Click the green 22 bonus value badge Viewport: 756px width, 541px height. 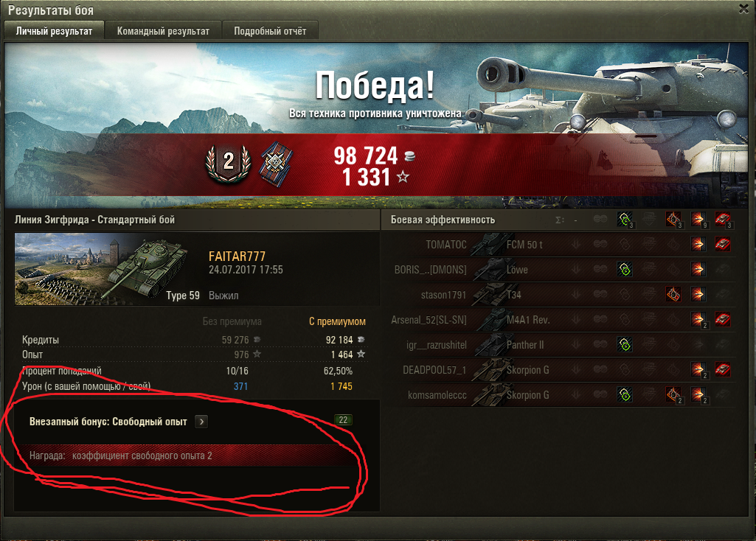click(343, 420)
